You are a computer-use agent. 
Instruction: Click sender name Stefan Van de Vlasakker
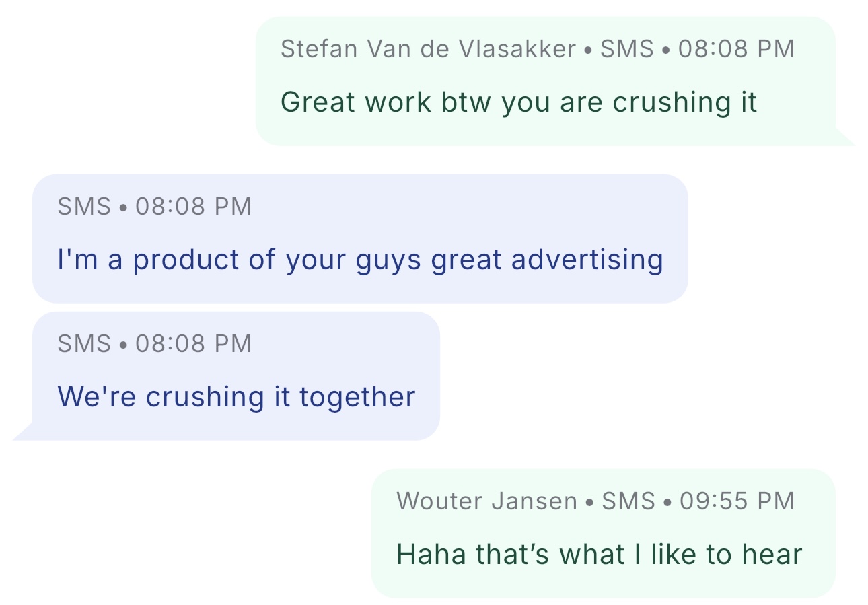click(x=428, y=49)
